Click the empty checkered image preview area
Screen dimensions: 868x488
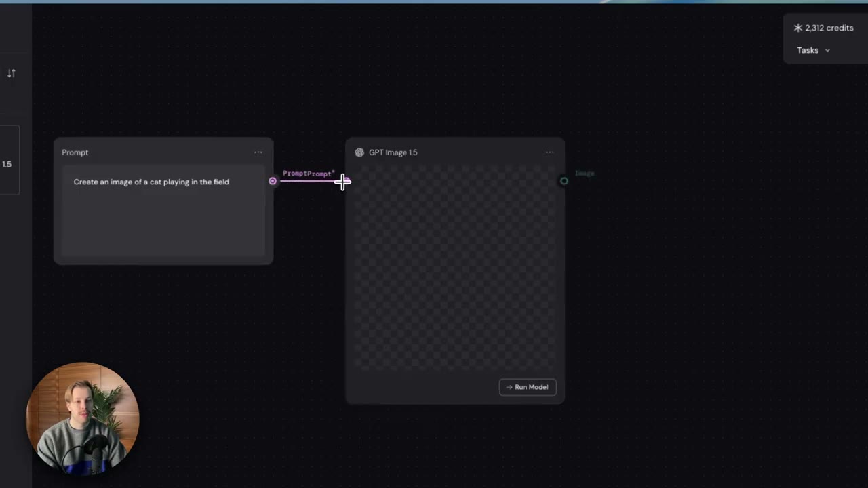(x=455, y=269)
